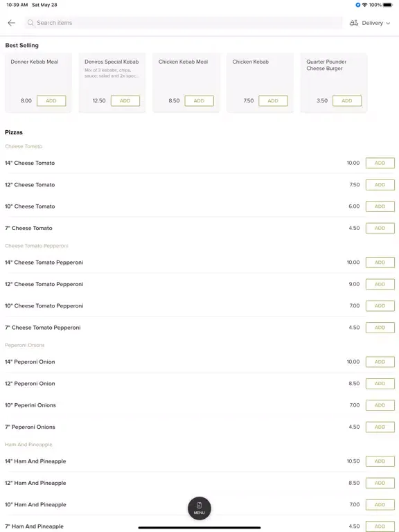Add 14" Cheese Tomato pizza

click(380, 163)
